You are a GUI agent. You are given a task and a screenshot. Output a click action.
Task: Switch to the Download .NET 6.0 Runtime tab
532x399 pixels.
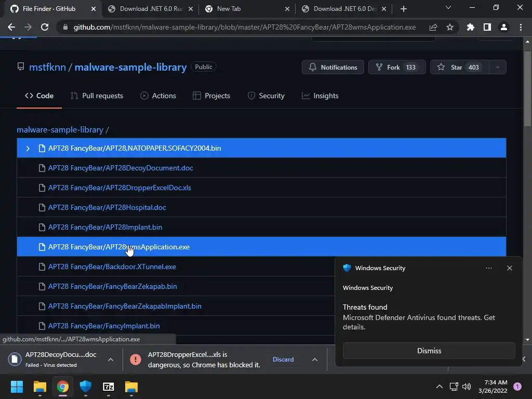tap(151, 9)
